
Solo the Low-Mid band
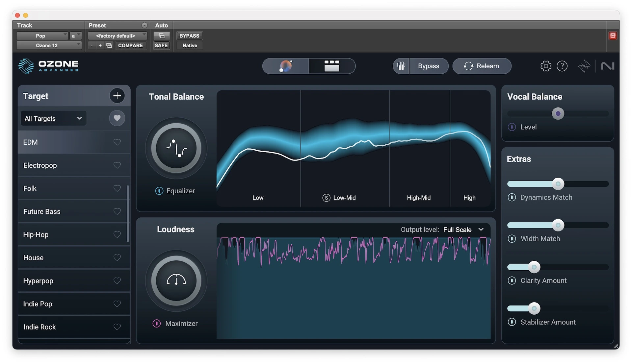coord(326,198)
